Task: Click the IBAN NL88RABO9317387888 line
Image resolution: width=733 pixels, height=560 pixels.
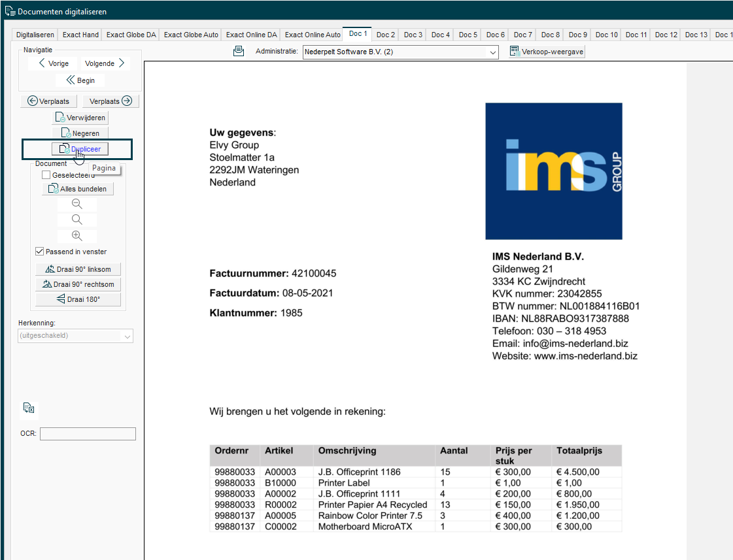Action: 560,318
